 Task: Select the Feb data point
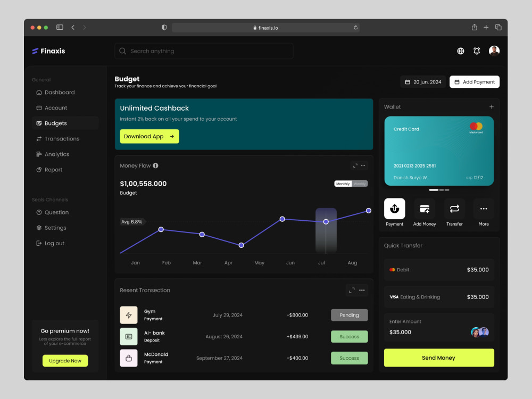tap(161, 229)
